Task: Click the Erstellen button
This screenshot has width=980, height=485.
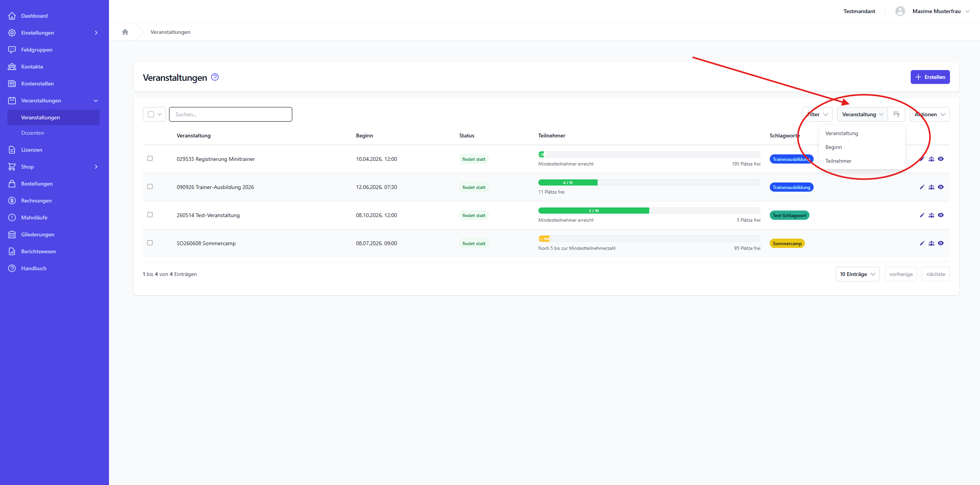Action: click(x=930, y=77)
